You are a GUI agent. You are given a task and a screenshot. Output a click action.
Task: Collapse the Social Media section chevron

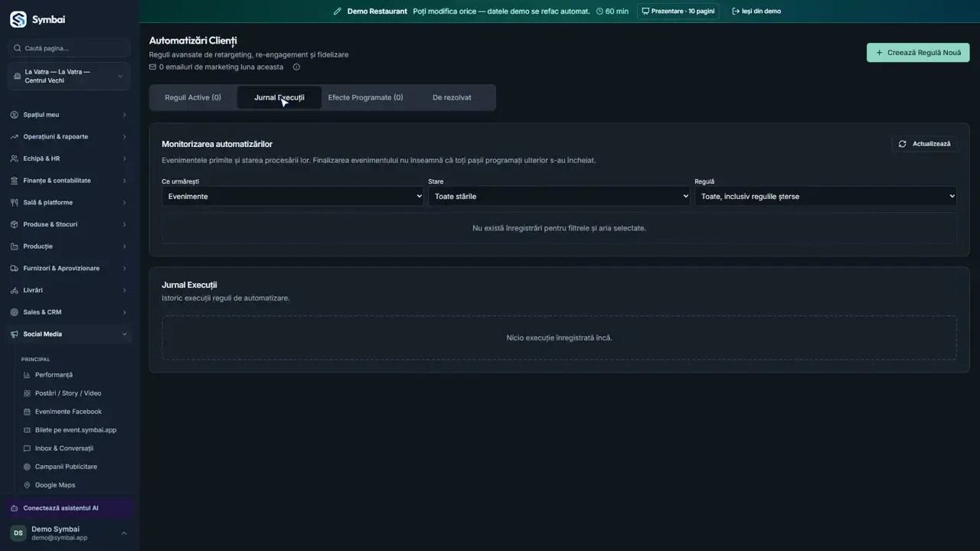(125, 334)
